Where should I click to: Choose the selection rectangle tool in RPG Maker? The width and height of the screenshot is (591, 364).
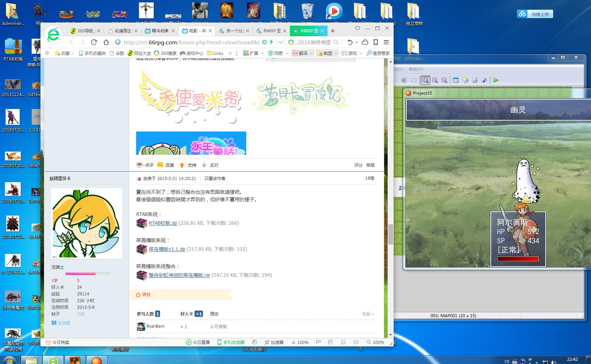(x=414, y=80)
